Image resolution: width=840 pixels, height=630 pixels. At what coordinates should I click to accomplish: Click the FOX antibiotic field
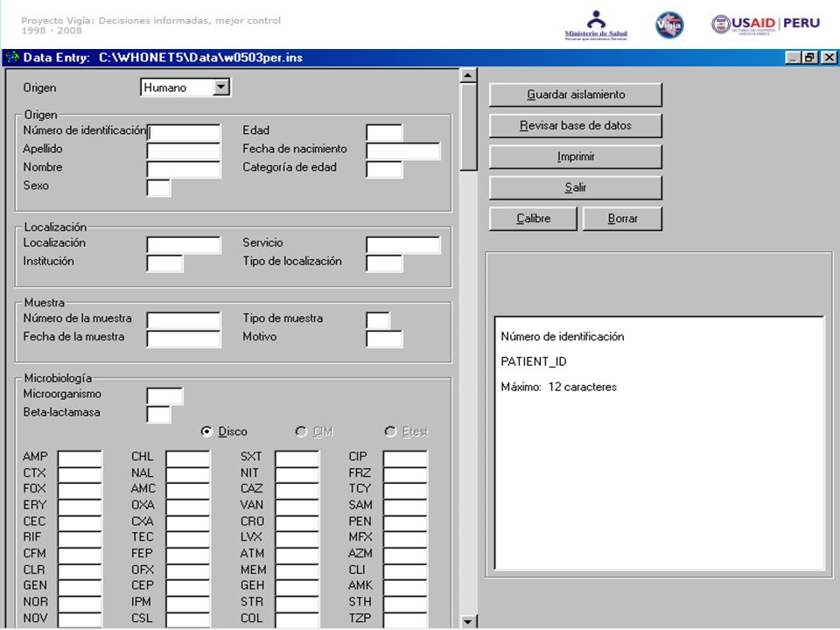point(80,491)
